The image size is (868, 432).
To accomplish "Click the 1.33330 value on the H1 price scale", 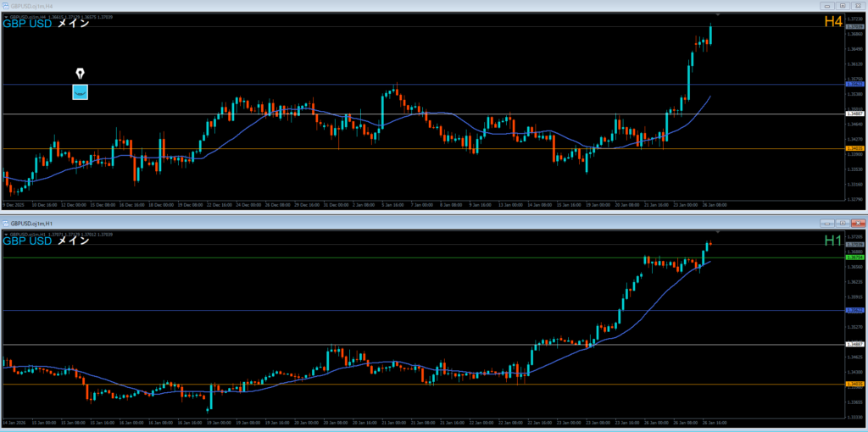I will 856,417.
